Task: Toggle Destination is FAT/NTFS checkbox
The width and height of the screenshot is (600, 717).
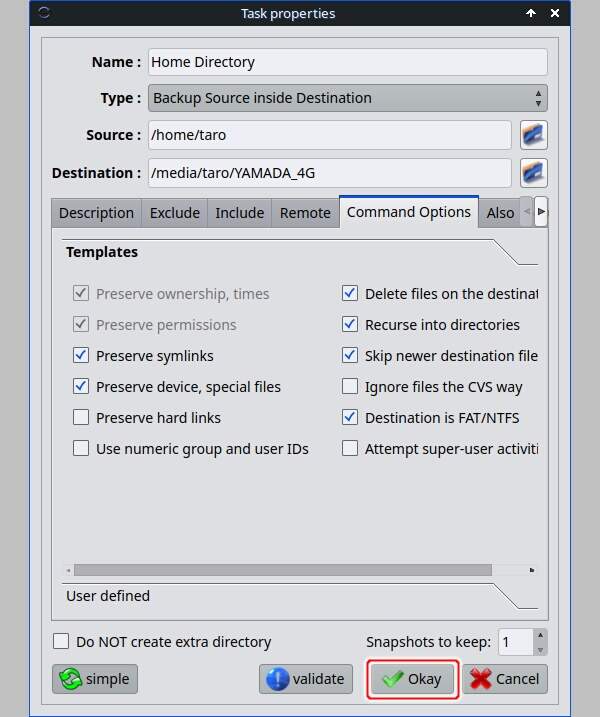Action: point(350,418)
